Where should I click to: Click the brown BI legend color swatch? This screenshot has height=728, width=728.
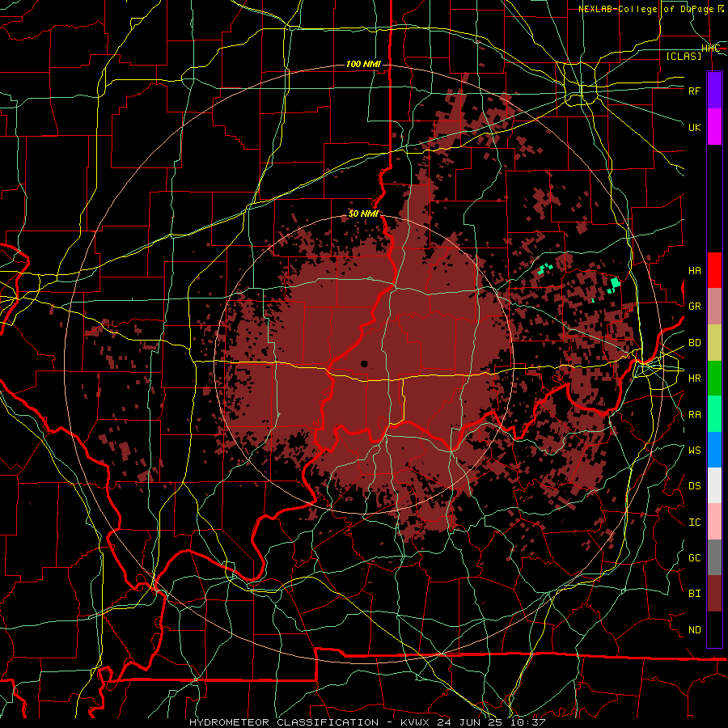(714, 594)
